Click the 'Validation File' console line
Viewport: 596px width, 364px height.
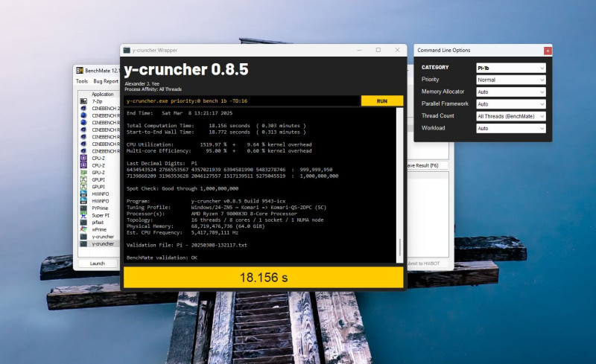tap(187, 245)
